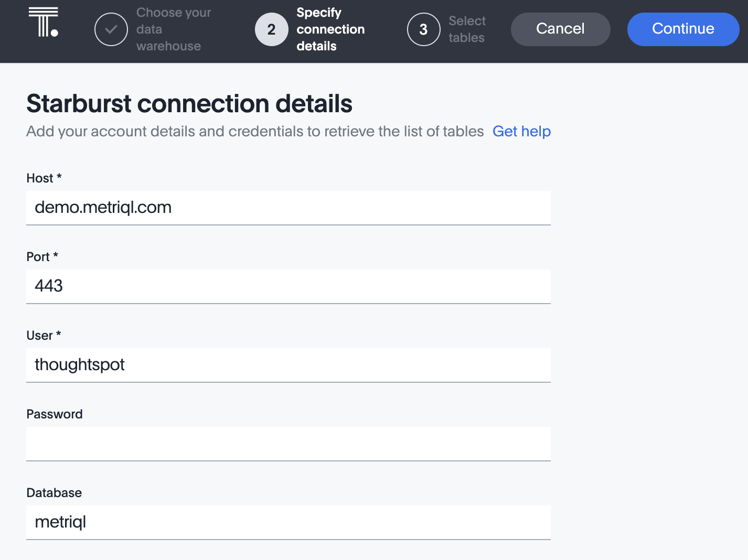
Task: Select the Specify connection details step label
Action: pyautogui.click(x=330, y=29)
